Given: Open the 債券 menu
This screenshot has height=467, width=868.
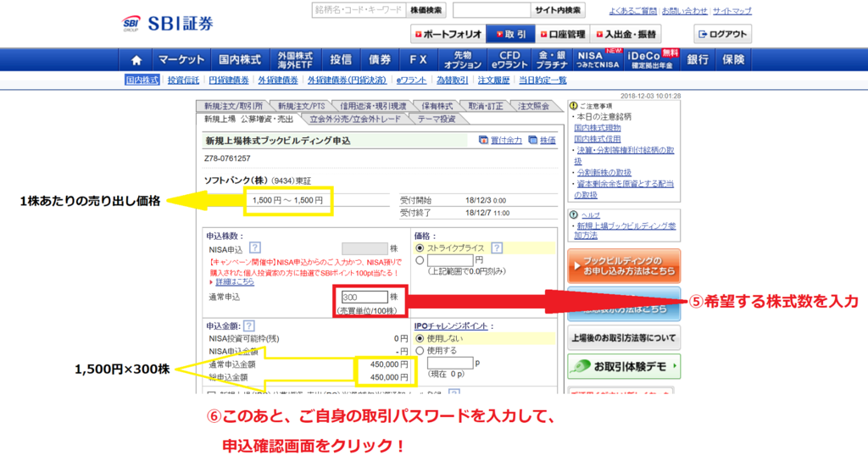Looking at the screenshot, I should 380,60.
